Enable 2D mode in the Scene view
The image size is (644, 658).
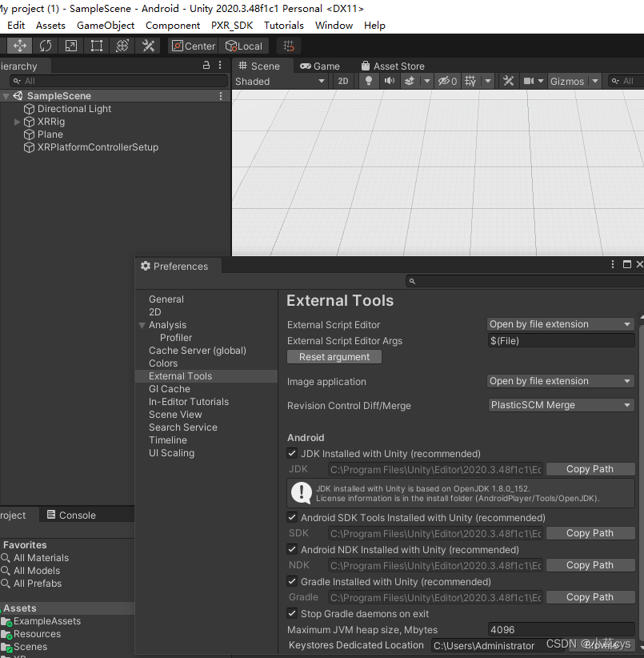[343, 81]
